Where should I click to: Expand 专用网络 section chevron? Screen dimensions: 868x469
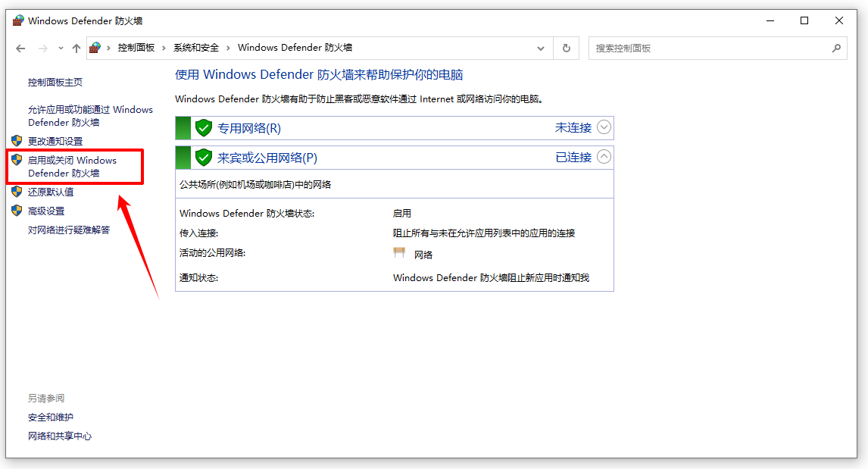pyautogui.click(x=604, y=127)
